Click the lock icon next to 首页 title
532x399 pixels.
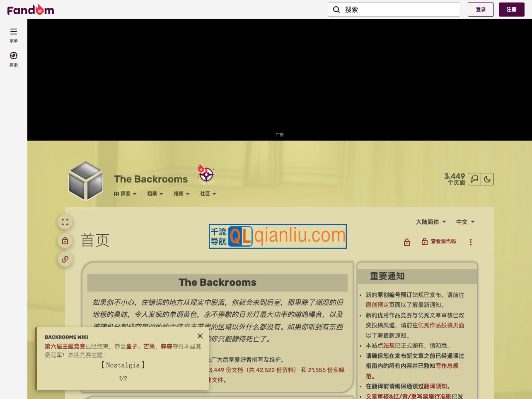(65, 241)
